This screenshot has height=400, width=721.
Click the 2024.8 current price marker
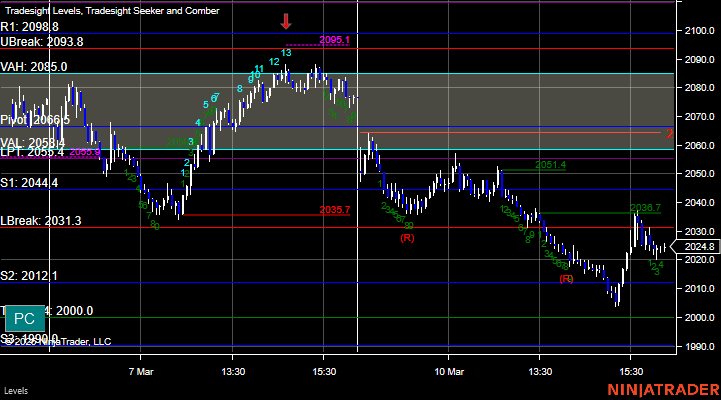pos(698,247)
